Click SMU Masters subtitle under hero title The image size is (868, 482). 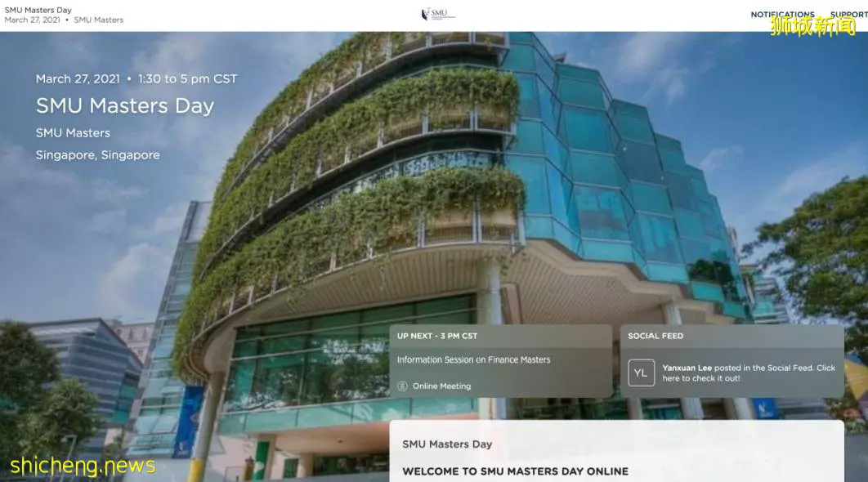(73, 133)
